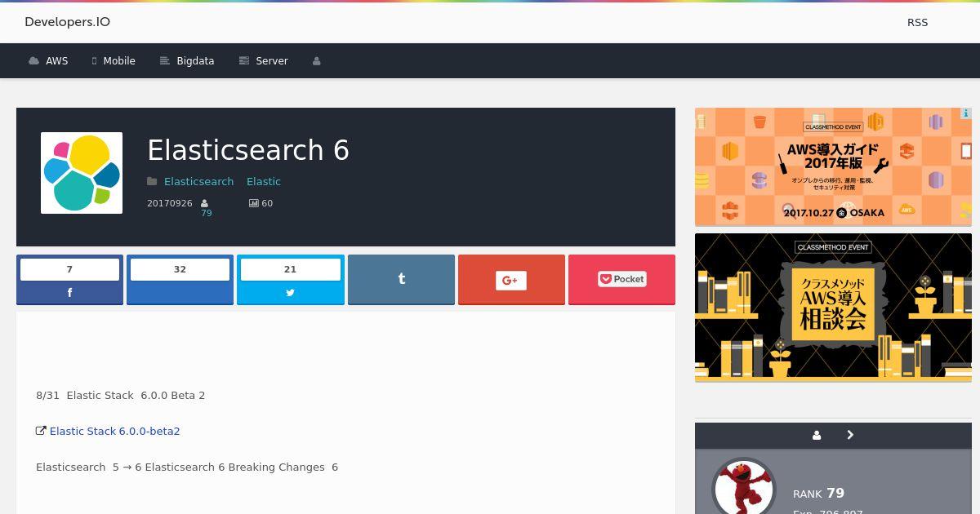Screen dimensions: 980x514
Task: Open the Elasticsearch category link
Action: (x=198, y=182)
